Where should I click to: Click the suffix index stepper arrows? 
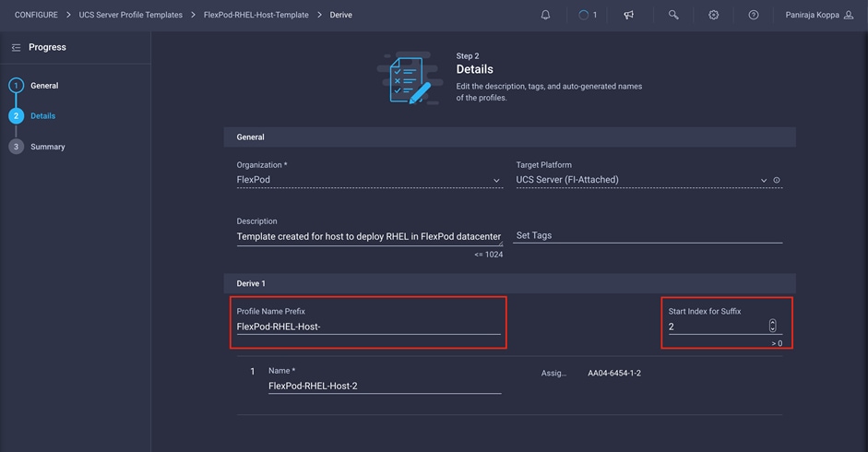coord(773,326)
